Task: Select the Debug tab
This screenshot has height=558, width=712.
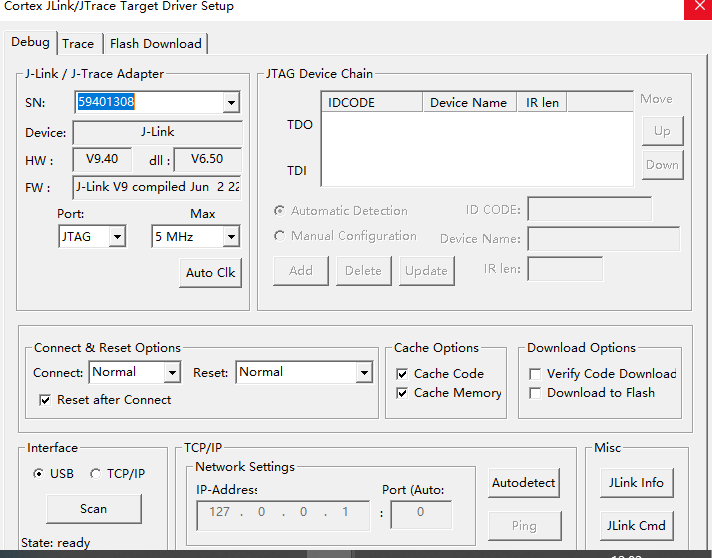Action: pyautogui.click(x=30, y=42)
